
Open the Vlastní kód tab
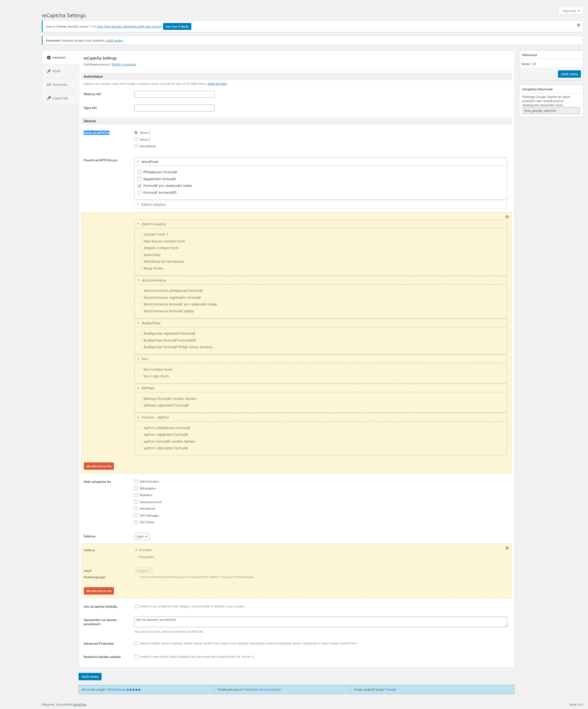click(60, 85)
